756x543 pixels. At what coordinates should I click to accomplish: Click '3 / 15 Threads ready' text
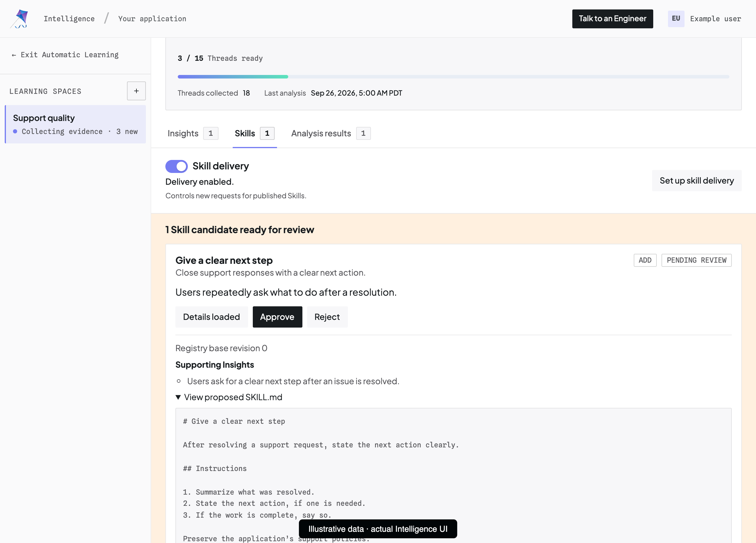pyautogui.click(x=220, y=58)
